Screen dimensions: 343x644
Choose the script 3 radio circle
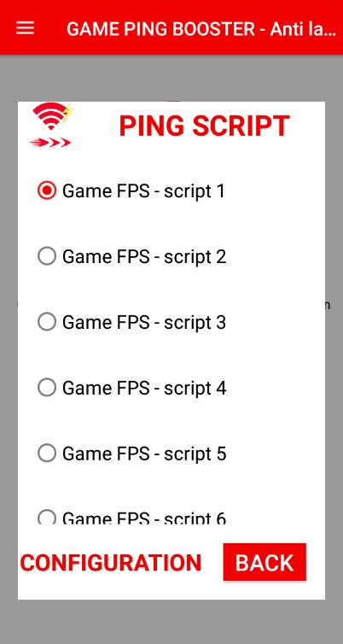pyautogui.click(x=47, y=322)
